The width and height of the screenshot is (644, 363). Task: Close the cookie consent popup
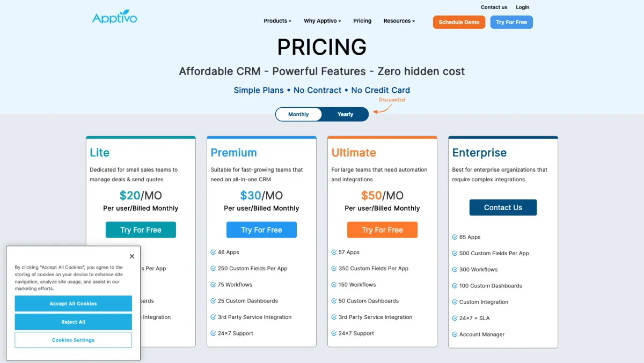(x=132, y=256)
